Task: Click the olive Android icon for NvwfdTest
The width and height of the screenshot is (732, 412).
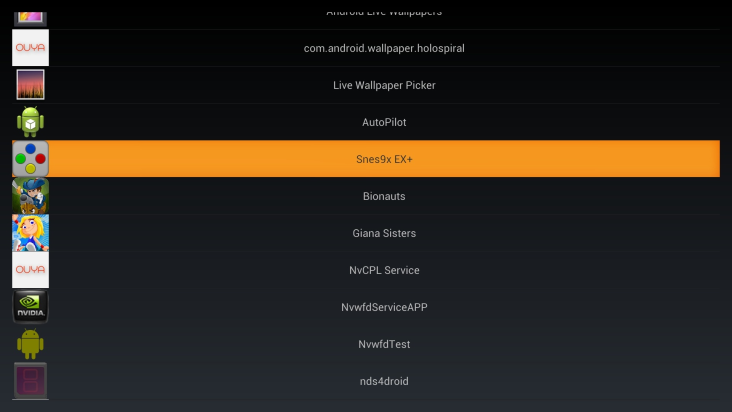Action: (30, 344)
